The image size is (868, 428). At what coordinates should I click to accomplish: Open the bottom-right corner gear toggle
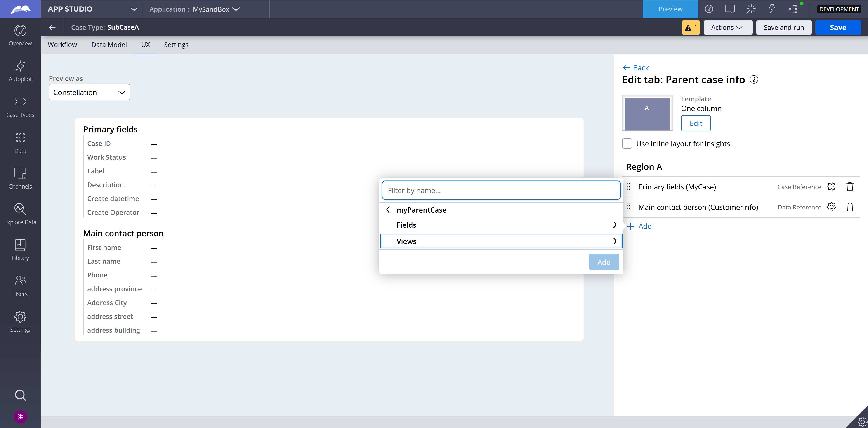point(862,421)
